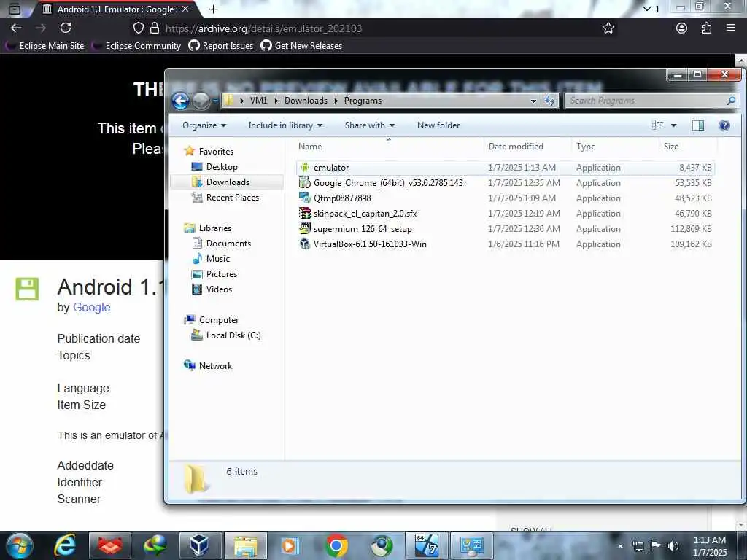This screenshot has width=747, height=560.
Task: Click the Downloads breadcrumb in address bar
Action: tap(306, 101)
